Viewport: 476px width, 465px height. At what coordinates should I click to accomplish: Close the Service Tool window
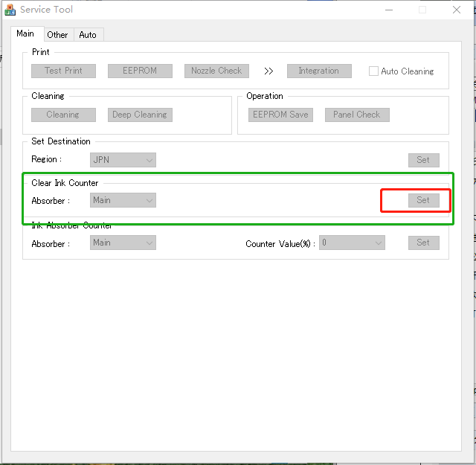(457, 10)
